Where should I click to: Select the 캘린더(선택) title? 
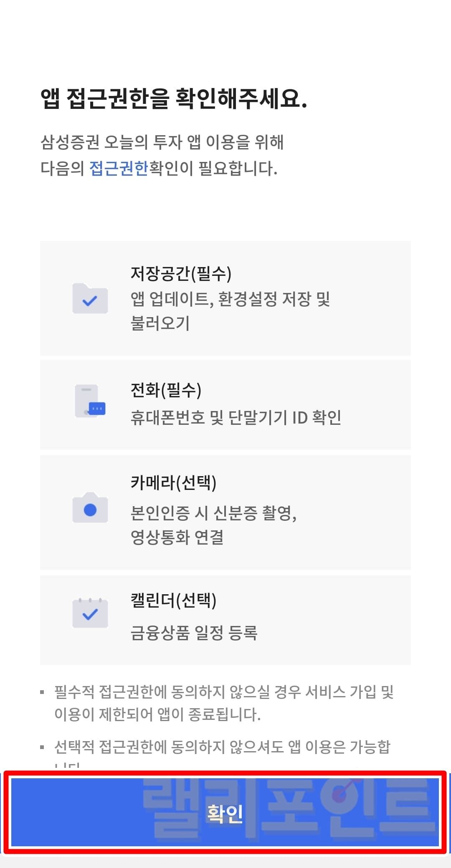(x=173, y=601)
